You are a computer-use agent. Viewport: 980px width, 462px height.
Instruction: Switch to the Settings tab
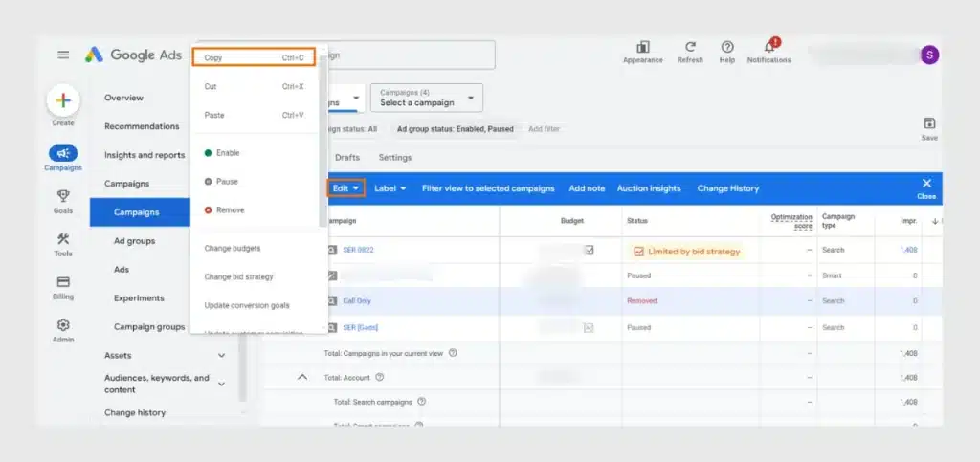coord(395,157)
